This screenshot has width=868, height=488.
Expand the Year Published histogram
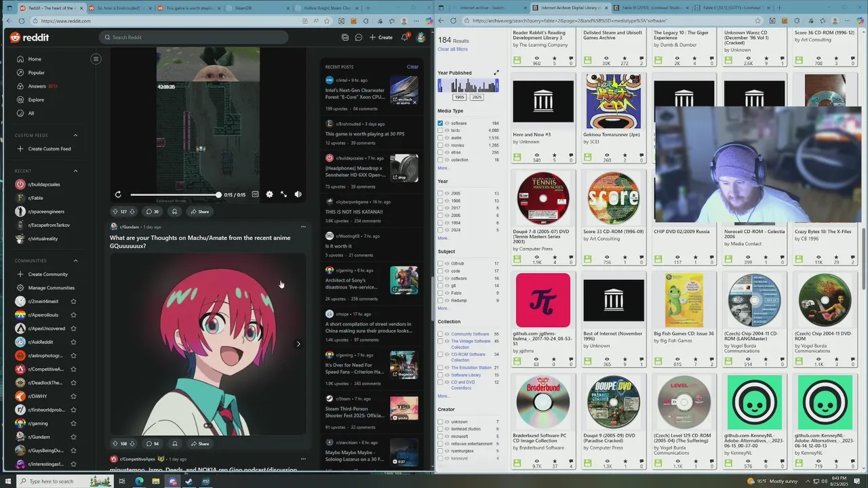496,73
